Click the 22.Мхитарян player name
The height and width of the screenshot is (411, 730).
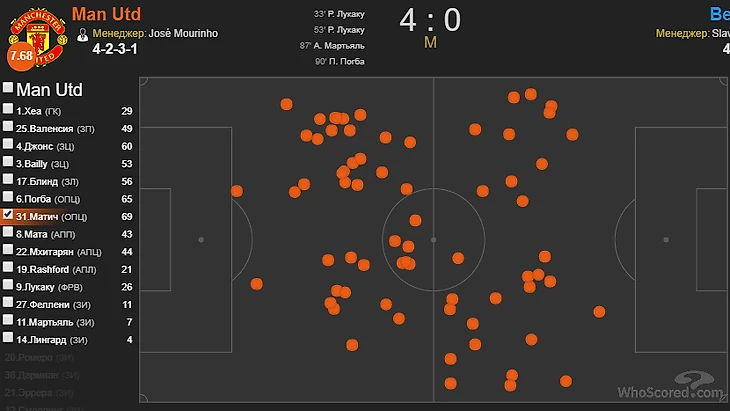[51, 251]
